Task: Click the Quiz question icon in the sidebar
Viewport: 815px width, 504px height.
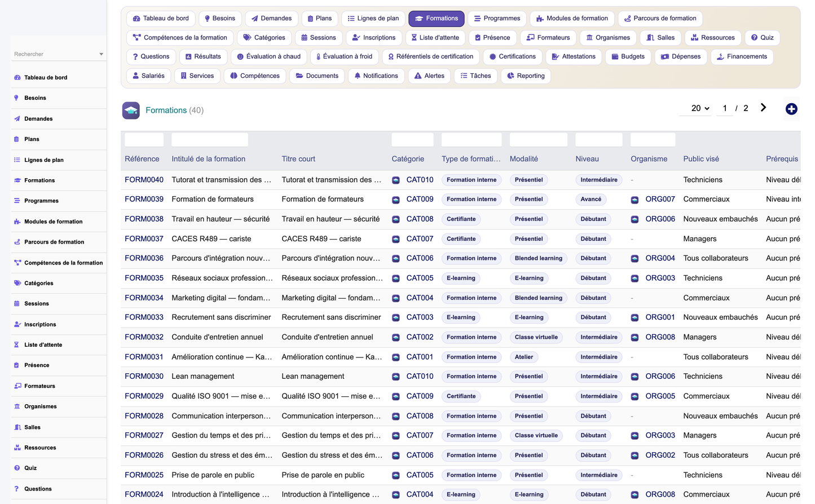Action: click(17, 468)
